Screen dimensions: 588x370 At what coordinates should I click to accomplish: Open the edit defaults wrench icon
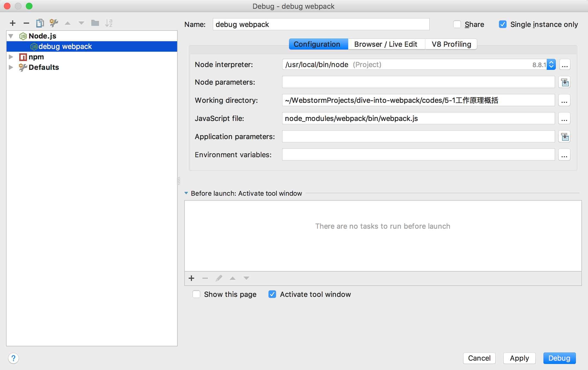point(54,23)
